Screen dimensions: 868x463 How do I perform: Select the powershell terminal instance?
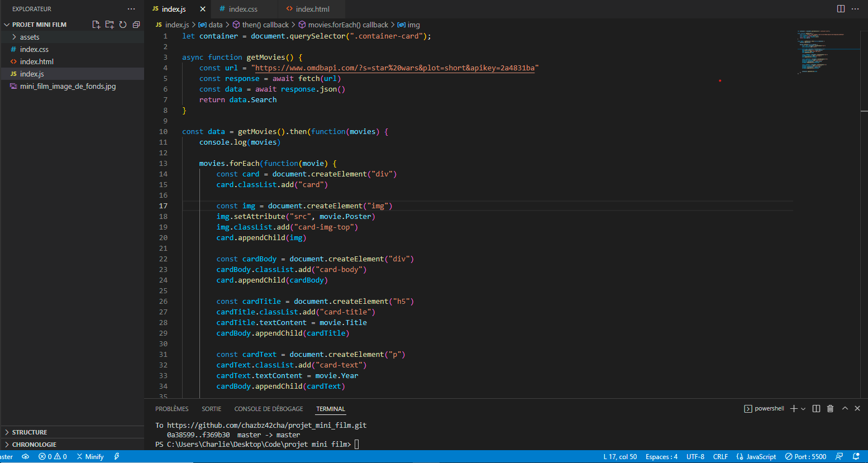[764, 409]
